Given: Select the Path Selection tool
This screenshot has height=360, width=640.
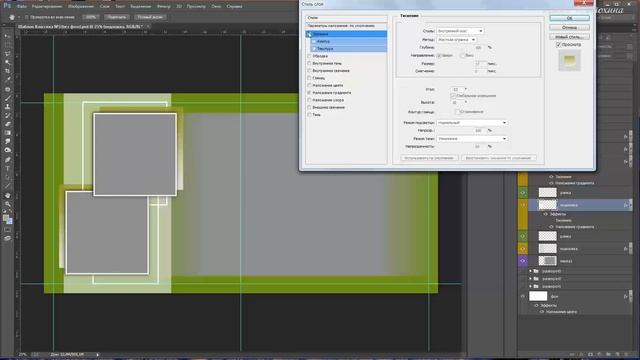Looking at the screenshot, I should 7,177.
